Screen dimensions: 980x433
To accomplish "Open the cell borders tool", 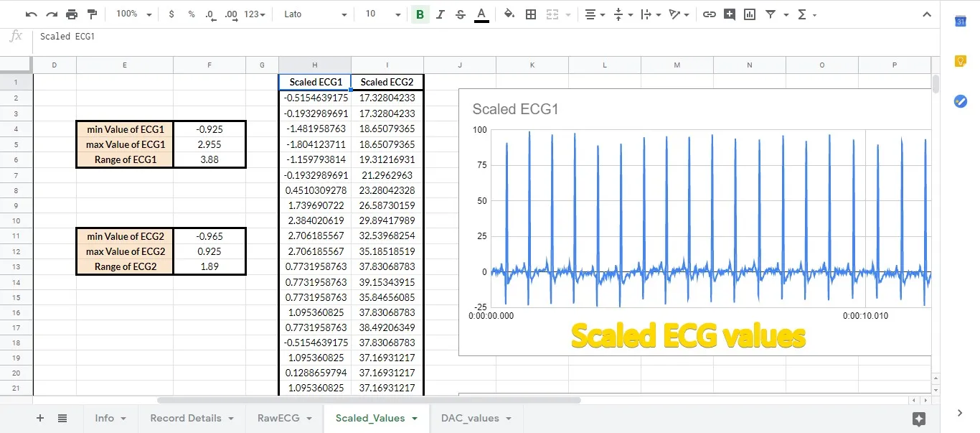I will coord(531,14).
